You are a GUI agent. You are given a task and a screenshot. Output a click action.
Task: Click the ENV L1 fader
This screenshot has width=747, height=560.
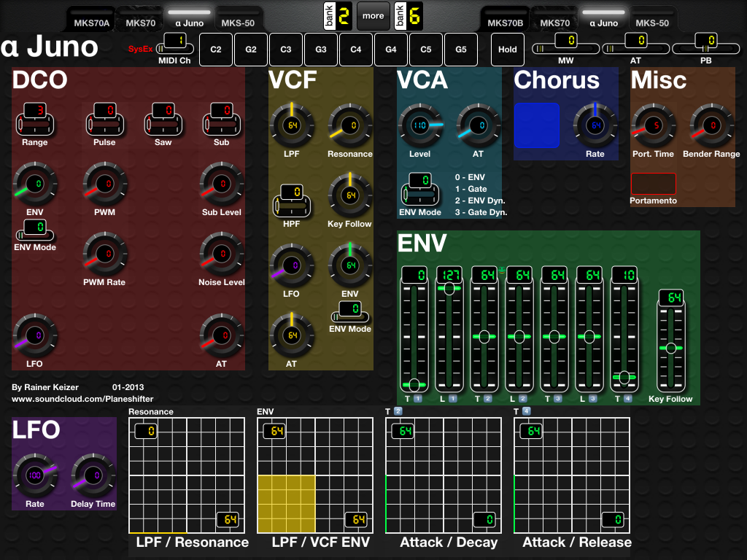click(449, 329)
